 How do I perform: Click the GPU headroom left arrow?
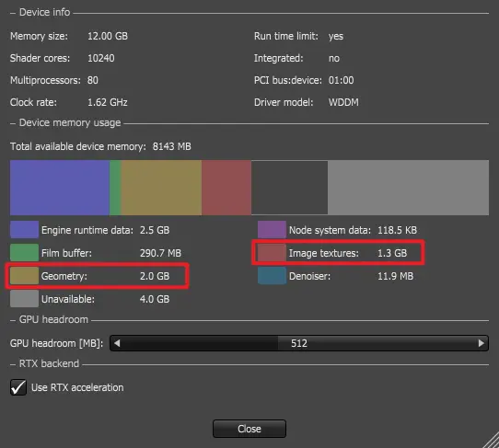pyautogui.click(x=117, y=343)
